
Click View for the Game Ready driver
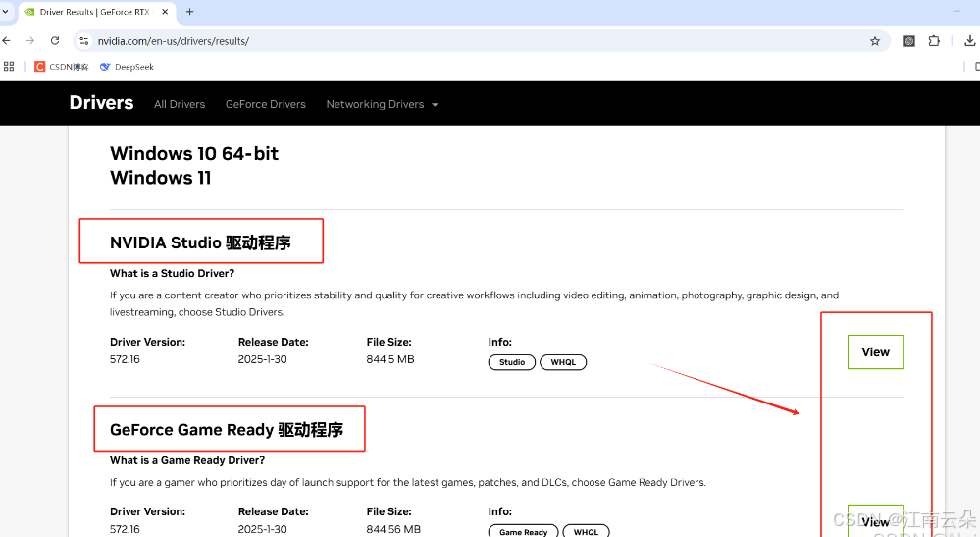(876, 520)
